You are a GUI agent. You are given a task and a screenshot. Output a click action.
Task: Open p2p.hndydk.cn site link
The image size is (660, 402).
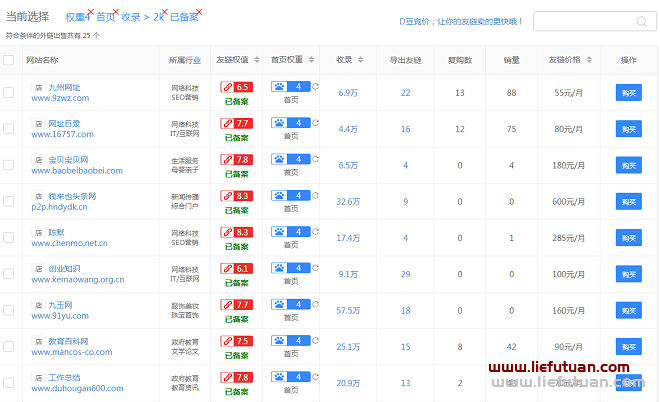[59, 207]
